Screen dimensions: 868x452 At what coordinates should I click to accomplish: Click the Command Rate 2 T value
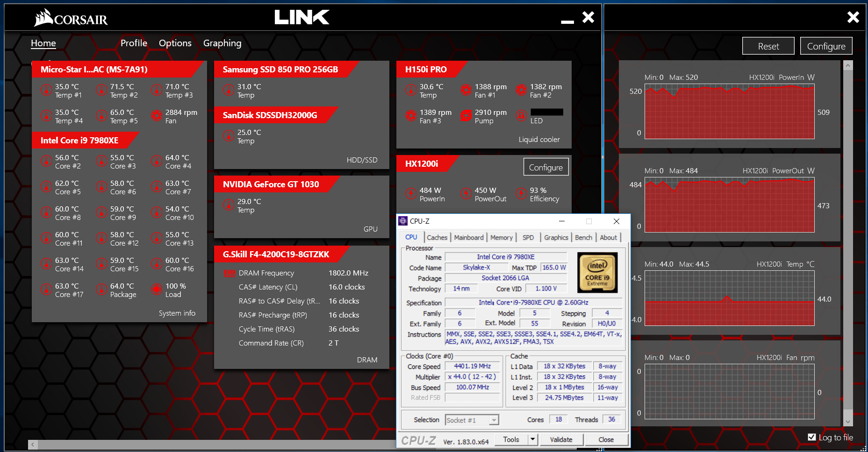click(x=334, y=343)
